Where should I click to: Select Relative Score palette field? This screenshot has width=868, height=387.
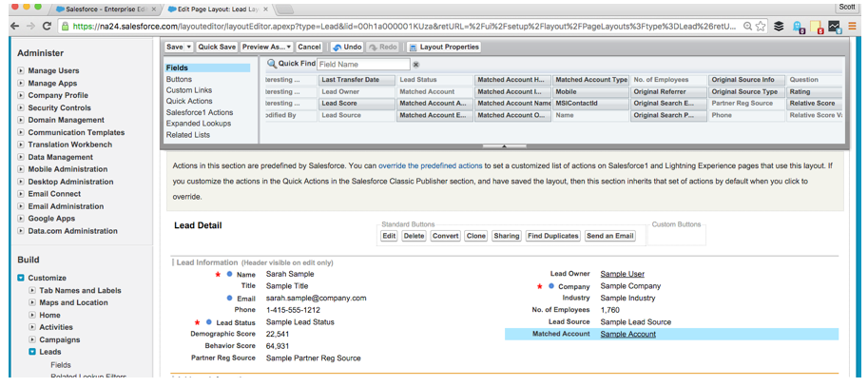pyautogui.click(x=815, y=104)
